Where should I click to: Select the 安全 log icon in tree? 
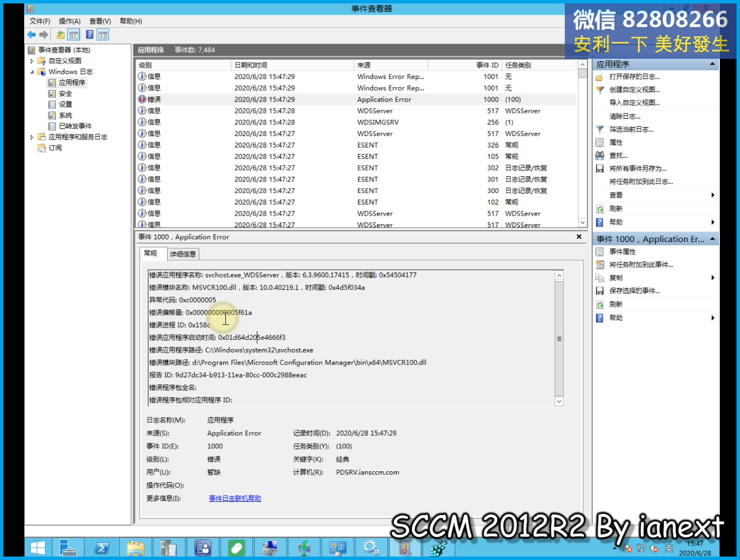[x=52, y=94]
